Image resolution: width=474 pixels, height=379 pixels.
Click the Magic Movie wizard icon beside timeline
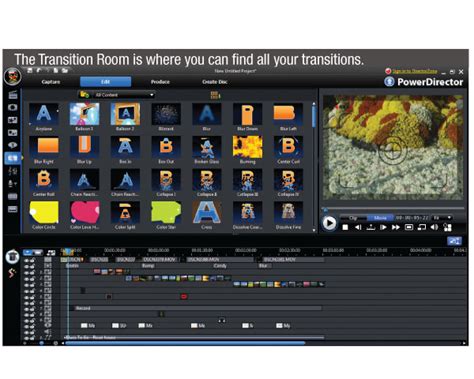[12, 256]
